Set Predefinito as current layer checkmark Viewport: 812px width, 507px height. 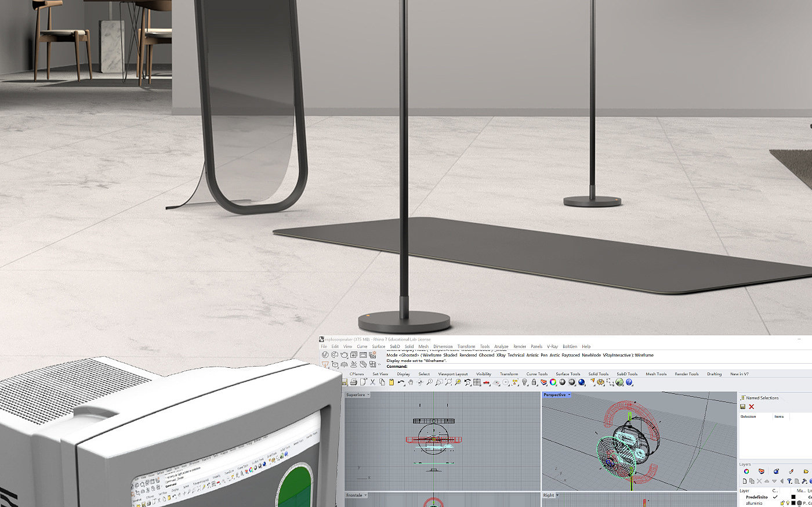[x=775, y=497]
